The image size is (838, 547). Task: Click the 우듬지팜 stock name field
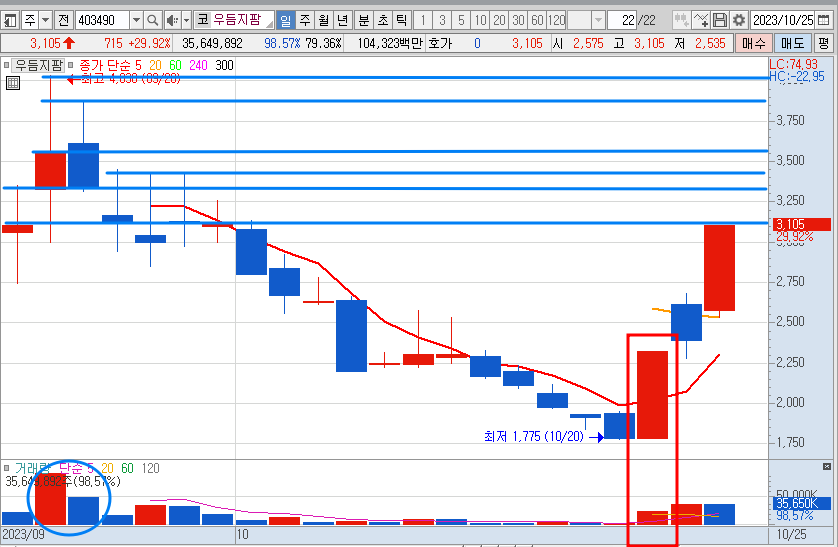(x=237, y=20)
